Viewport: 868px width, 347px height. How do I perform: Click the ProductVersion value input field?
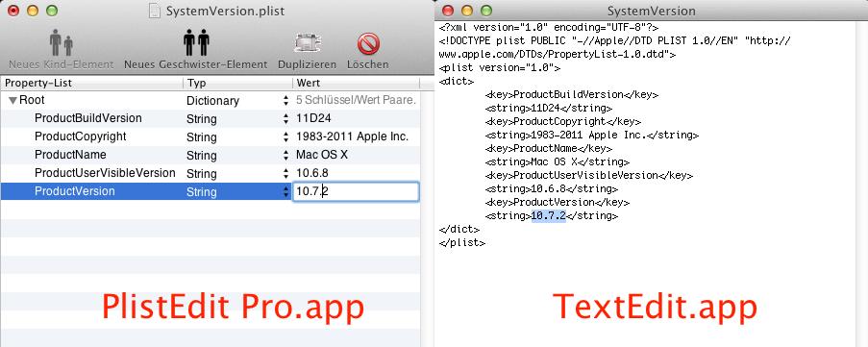(356, 192)
